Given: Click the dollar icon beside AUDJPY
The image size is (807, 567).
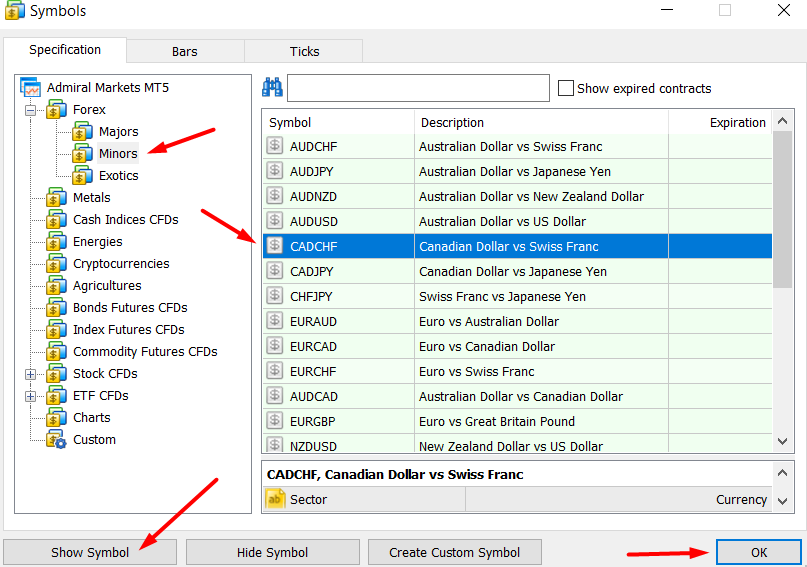Looking at the screenshot, I should 275,170.
